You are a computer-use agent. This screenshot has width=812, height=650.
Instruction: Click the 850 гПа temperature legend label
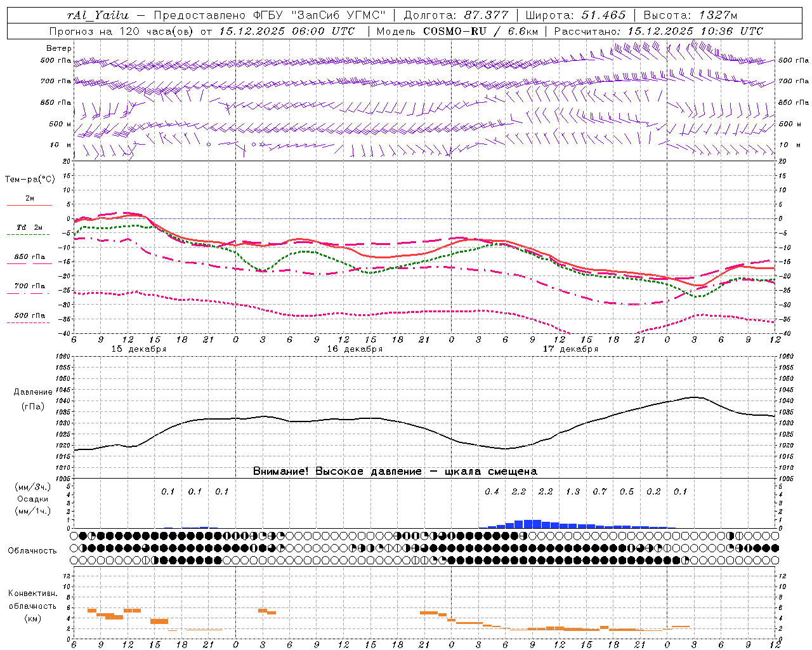(30, 257)
